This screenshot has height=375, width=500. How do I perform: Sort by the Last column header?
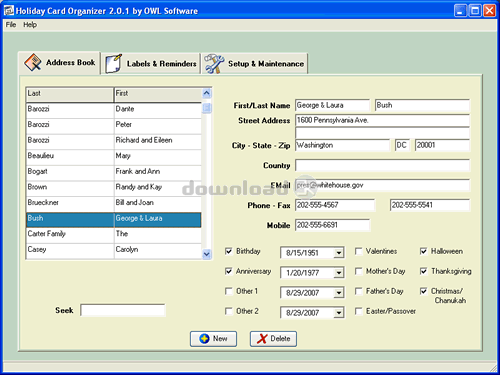tap(70, 95)
